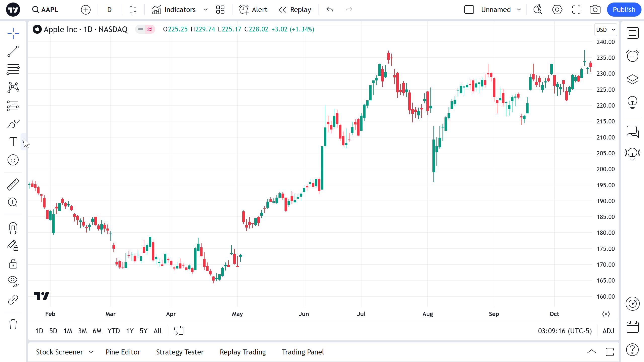The width and height of the screenshot is (644, 362).
Task: Take a chart snapshot with camera icon
Action: coord(595,10)
